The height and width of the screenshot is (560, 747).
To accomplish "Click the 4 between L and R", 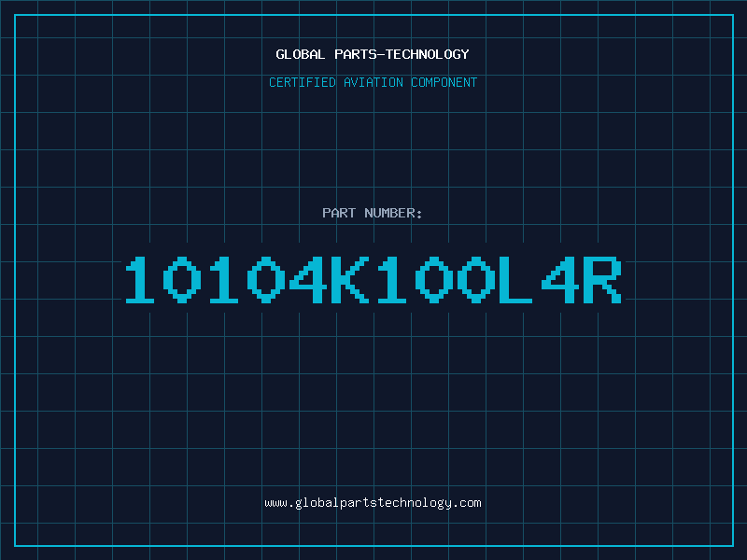I will [560, 280].
